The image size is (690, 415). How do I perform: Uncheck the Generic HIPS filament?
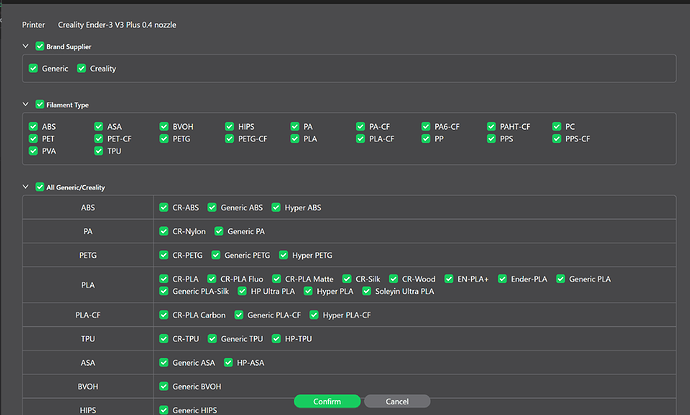coord(164,410)
